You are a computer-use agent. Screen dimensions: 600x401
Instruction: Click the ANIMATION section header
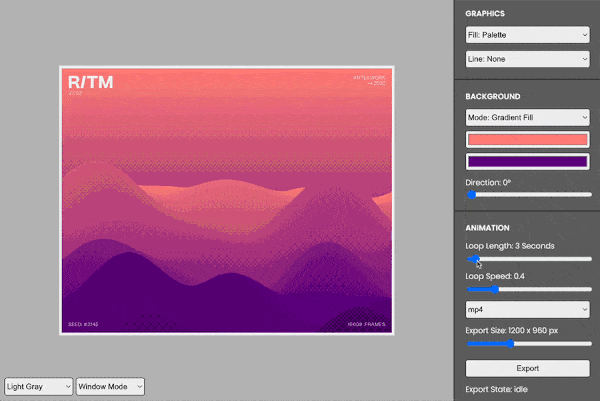click(x=489, y=227)
